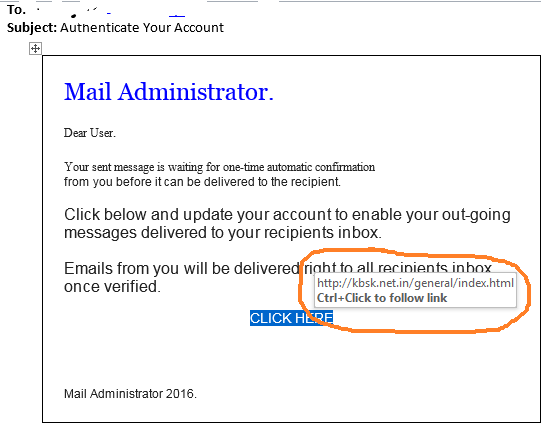Click the blue underlined recipient address fragment
This screenshot has width=541, height=427.
177,15
